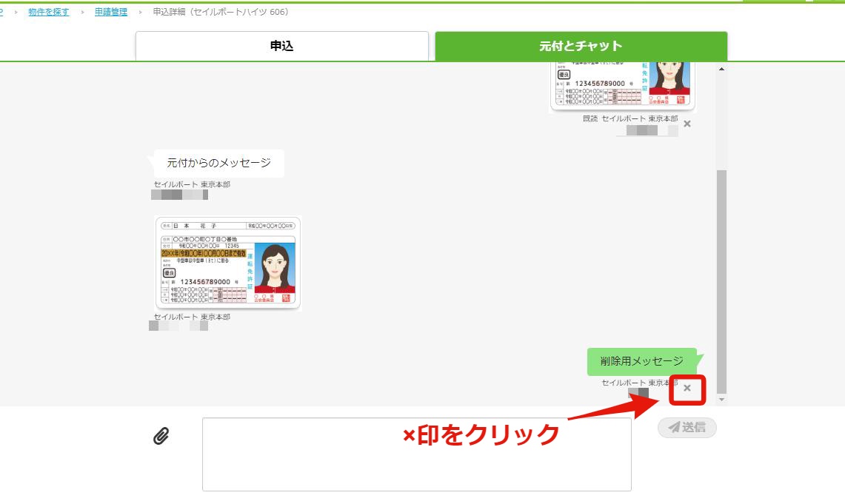Click the chat scrollbar down arrow
Screen dimensions: 845x504
pyautogui.click(x=721, y=400)
